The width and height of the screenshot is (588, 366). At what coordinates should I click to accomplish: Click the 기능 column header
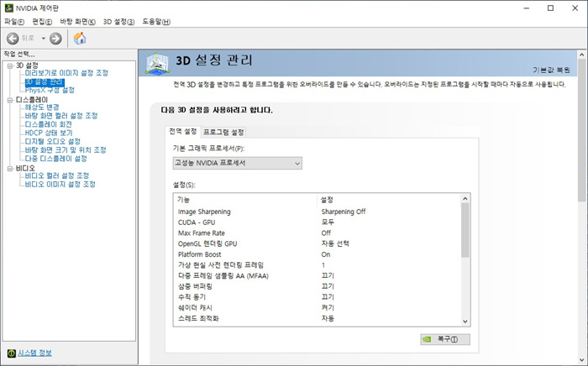click(x=245, y=200)
